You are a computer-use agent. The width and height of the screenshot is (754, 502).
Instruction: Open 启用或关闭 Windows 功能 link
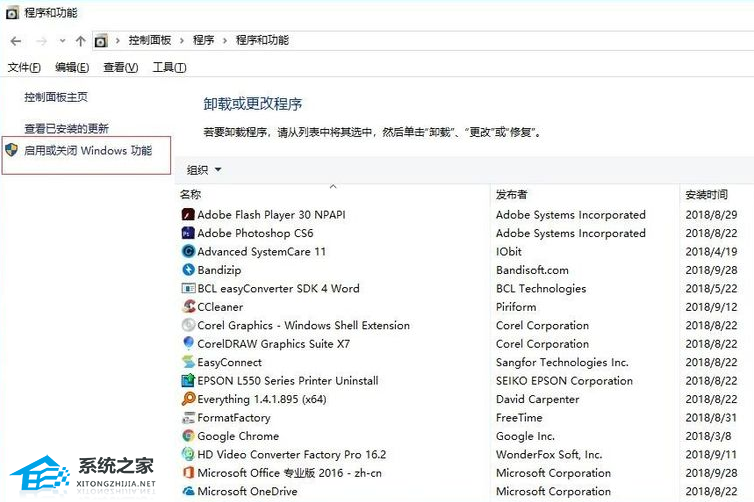pos(88,151)
